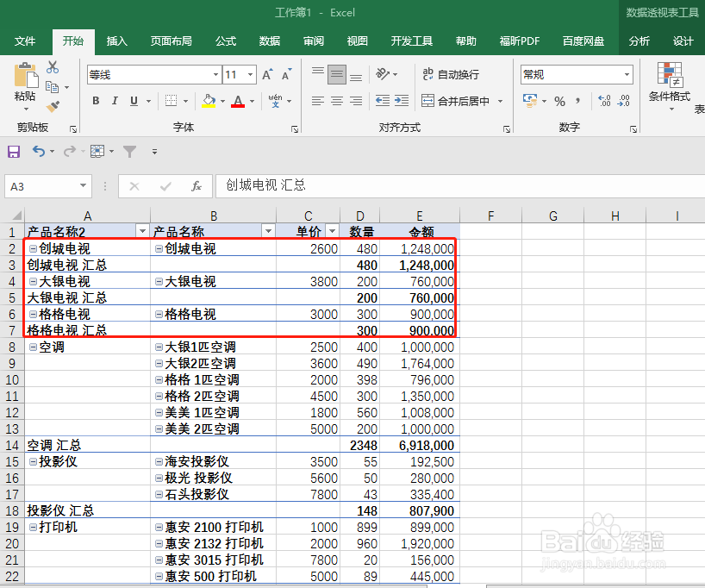Open the 合并后居中 dropdown arrow
This screenshot has height=588, width=705.
tap(500, 101)
